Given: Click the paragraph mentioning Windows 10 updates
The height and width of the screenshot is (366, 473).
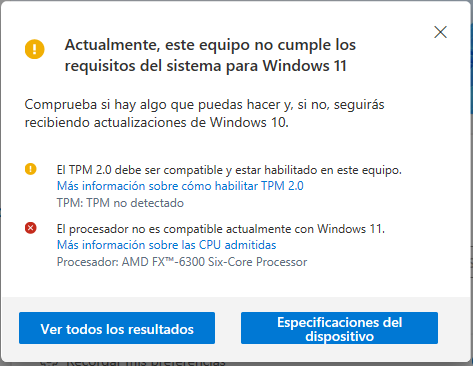Looking at the screenshot, I should coord(204,113).
